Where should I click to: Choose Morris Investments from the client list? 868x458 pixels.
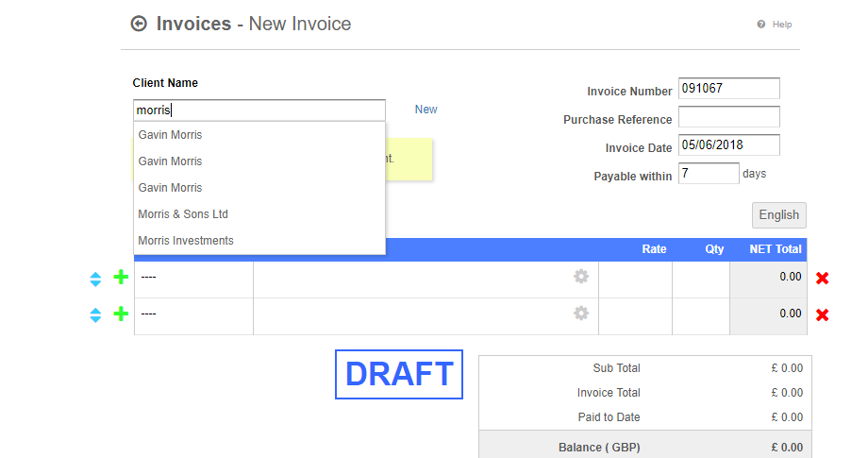[186, 241]
